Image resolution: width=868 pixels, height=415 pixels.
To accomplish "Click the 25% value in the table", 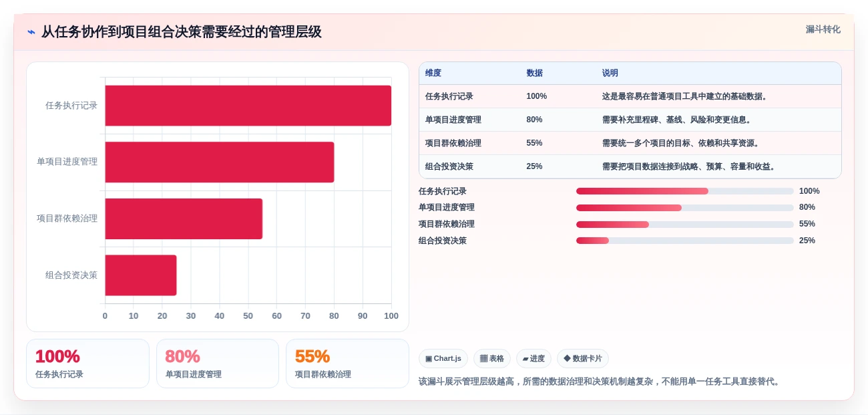I will [534, 166].
